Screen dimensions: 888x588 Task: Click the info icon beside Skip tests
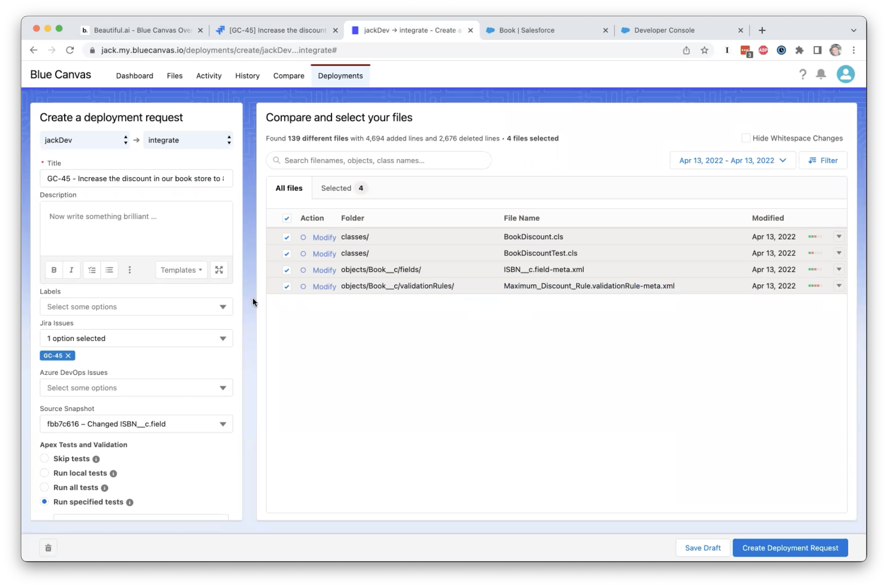(96, 459)
